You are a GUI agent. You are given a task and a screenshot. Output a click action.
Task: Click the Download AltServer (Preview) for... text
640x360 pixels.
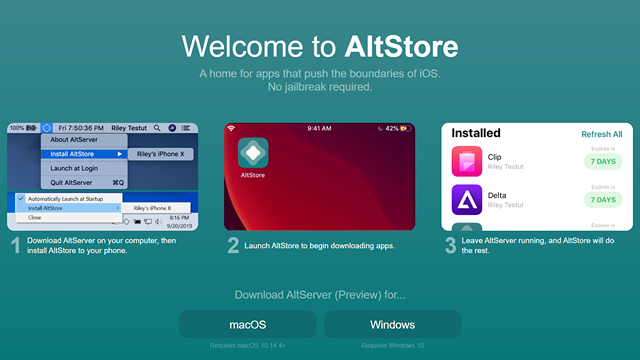320,295
